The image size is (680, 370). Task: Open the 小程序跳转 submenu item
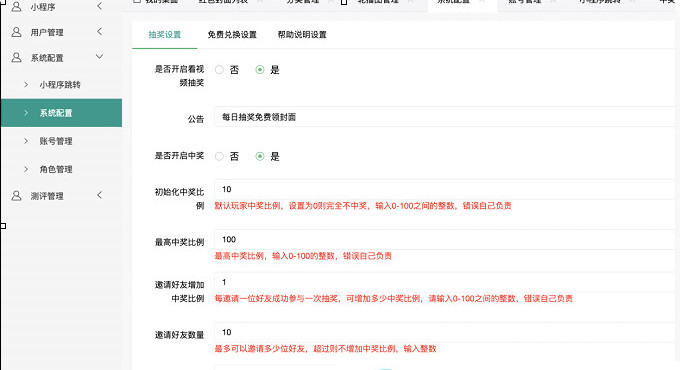tap(62, 85)
